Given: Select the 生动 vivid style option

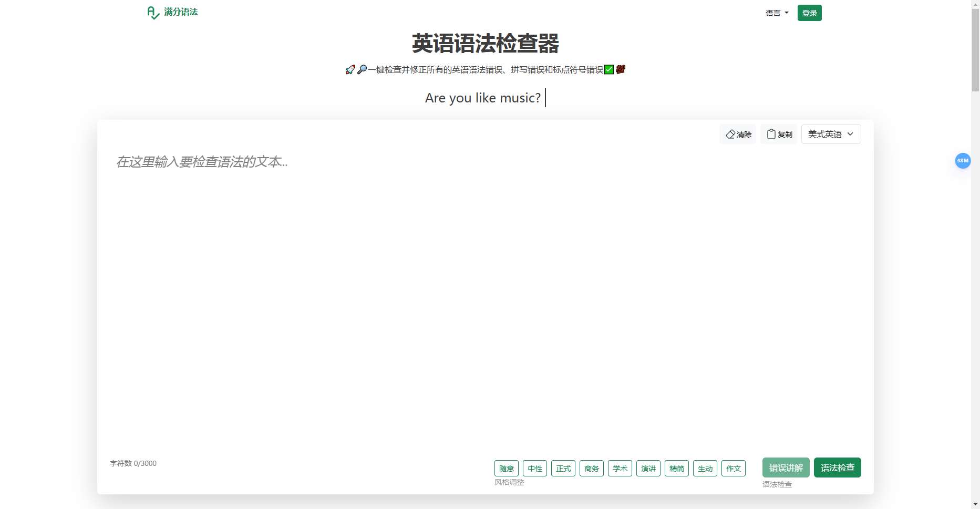Looking at the screenshot, I should click(x=705, y=468).
